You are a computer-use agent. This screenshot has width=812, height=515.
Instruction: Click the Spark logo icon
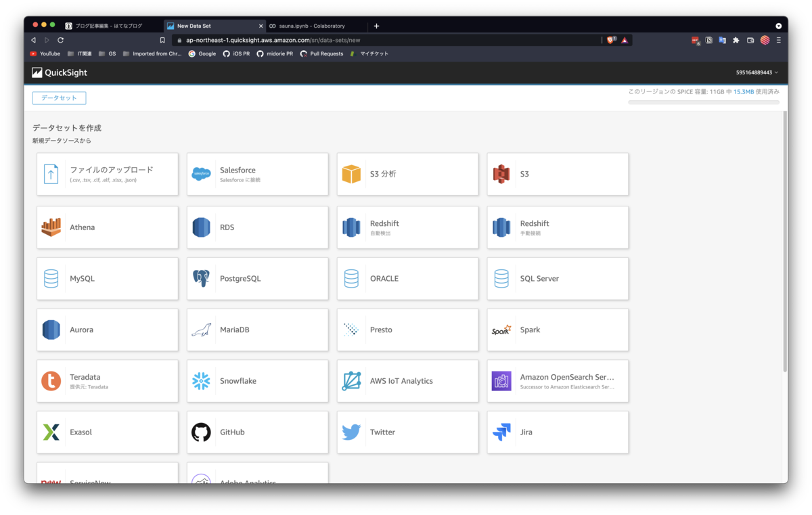501,330
